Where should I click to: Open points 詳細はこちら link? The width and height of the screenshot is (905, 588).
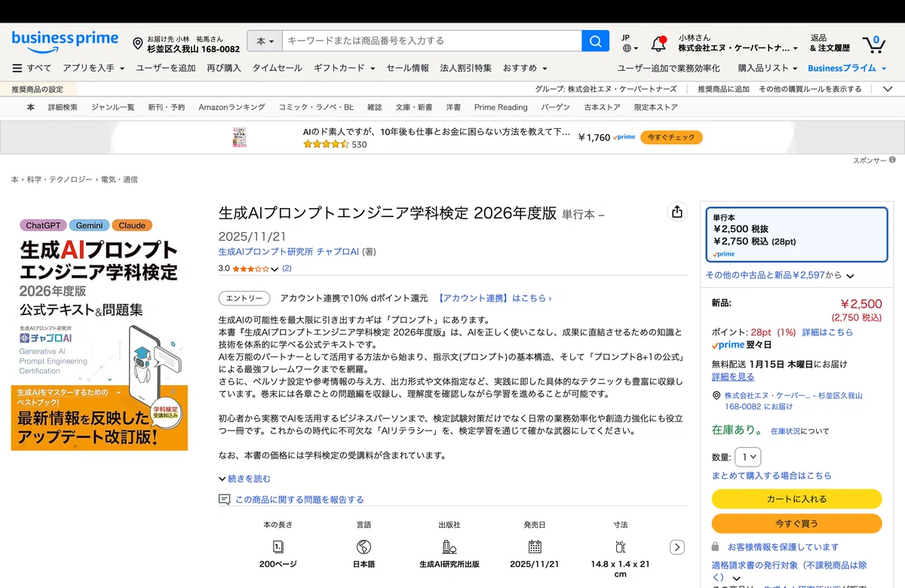827,332
